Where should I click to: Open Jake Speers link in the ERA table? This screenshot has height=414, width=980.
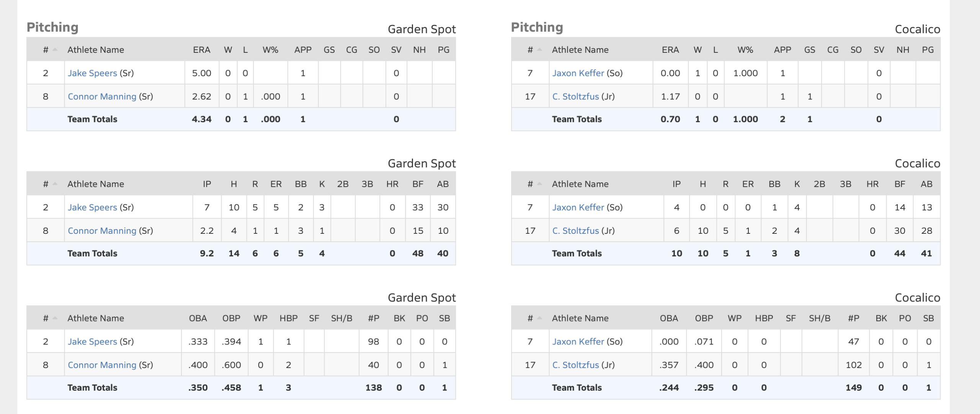92,73
